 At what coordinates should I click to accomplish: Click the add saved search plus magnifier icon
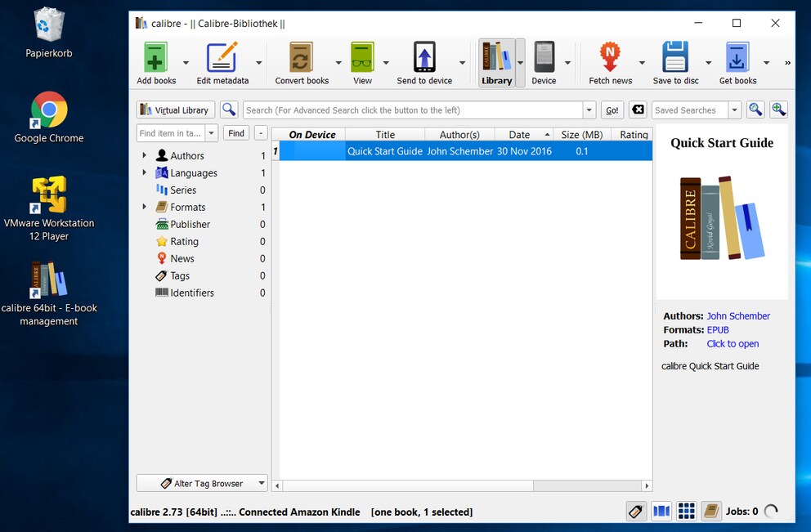pyautogui.click(x=779, y=110)
